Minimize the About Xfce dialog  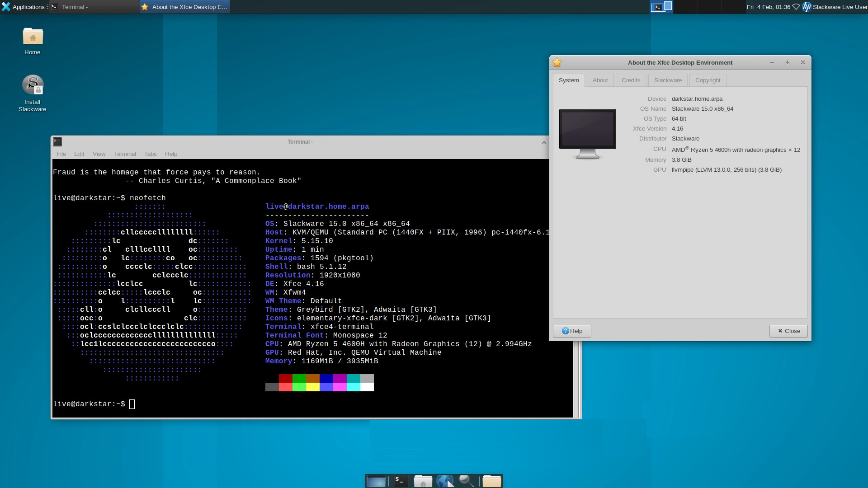coord(772,62)
